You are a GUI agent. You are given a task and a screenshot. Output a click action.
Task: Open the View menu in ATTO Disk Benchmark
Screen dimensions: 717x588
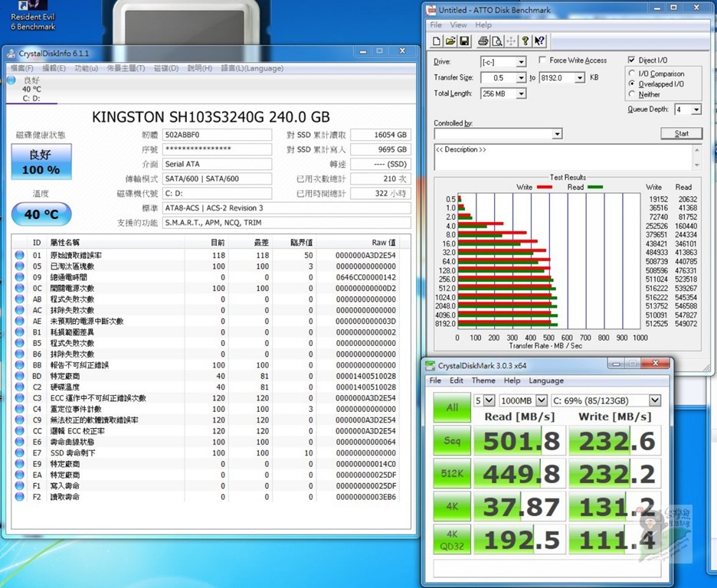[x=458, y=25]
